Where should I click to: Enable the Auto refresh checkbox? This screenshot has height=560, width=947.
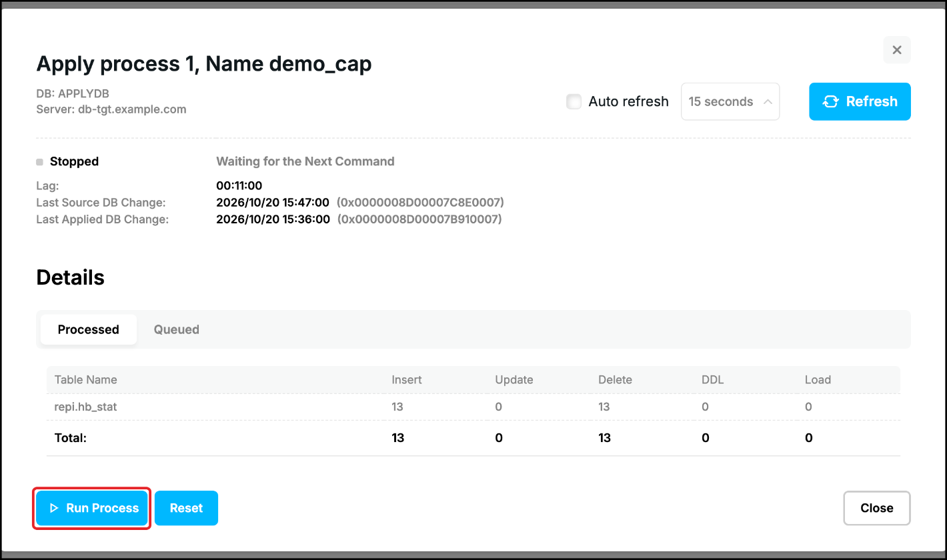click(x=574, y=101)
